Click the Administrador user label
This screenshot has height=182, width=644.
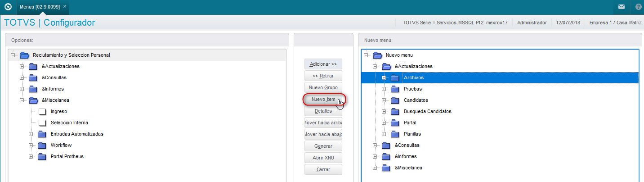[x=532, y=22]
